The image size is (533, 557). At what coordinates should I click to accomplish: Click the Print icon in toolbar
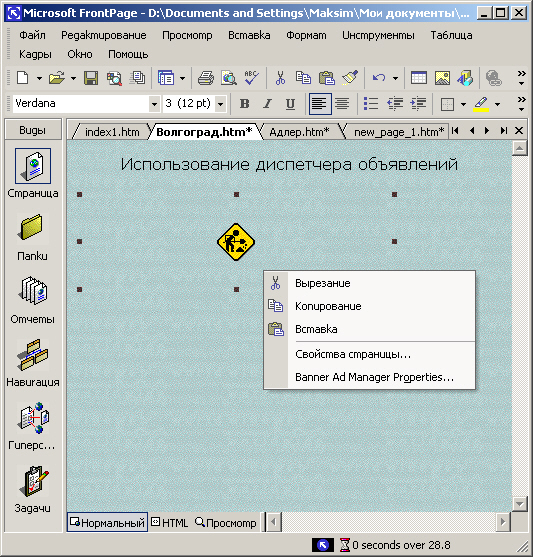click(206, 78)
